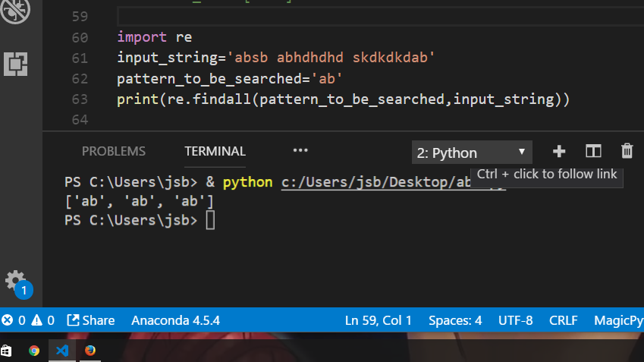Select the TERMINAL tab
The height and width of the screenshot is (362, 644).
pos(215,151)
